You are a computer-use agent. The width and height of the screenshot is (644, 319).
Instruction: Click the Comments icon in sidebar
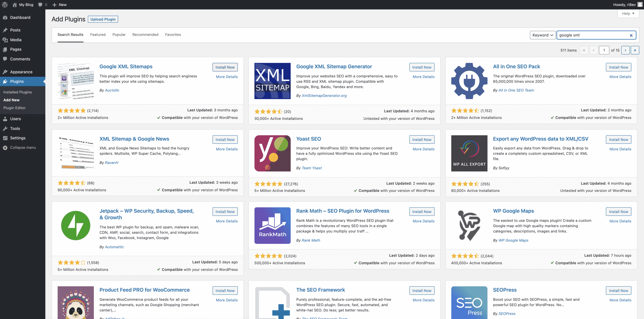pos(5,59)
